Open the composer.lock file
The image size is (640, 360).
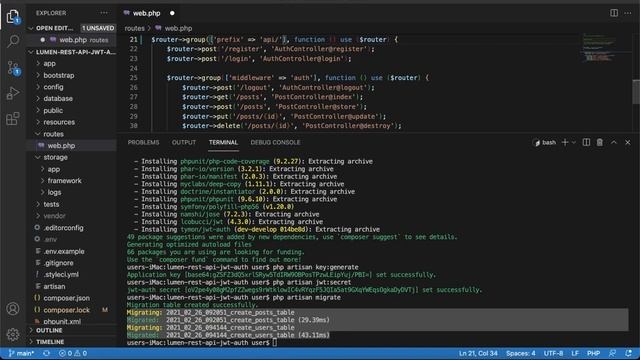click(x=67, y=310)
